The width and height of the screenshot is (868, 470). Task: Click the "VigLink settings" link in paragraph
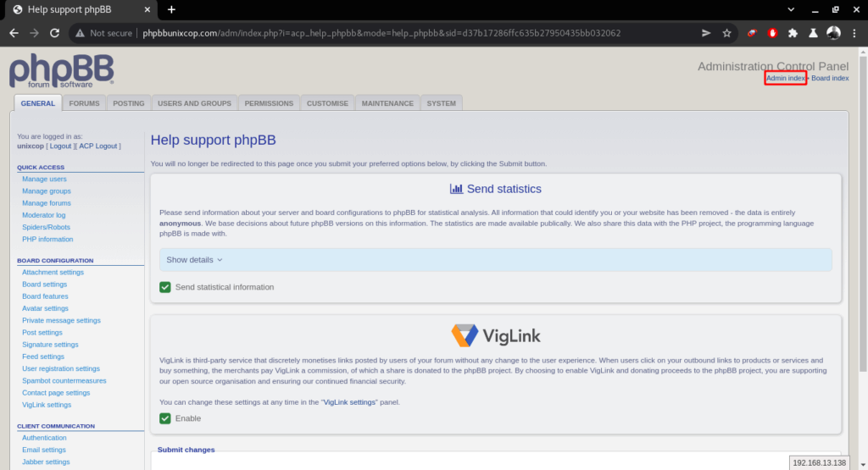(x=349, y=402)
